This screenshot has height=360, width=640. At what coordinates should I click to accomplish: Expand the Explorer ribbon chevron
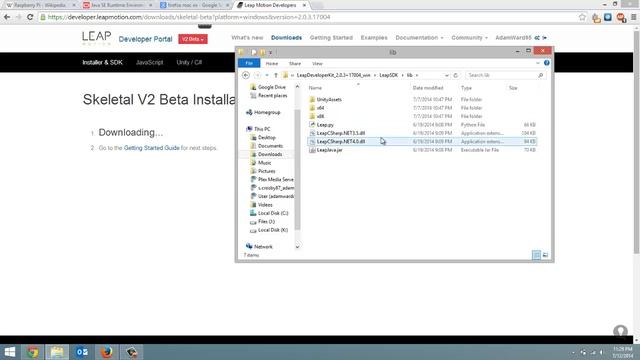(x=538, y=63)
